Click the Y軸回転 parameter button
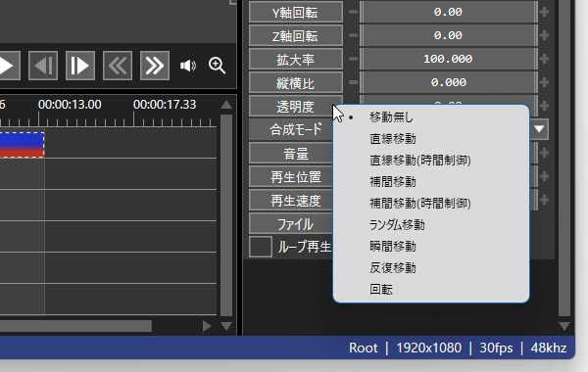Viewport: 588px width, 372px height. [x=296, y=13]
